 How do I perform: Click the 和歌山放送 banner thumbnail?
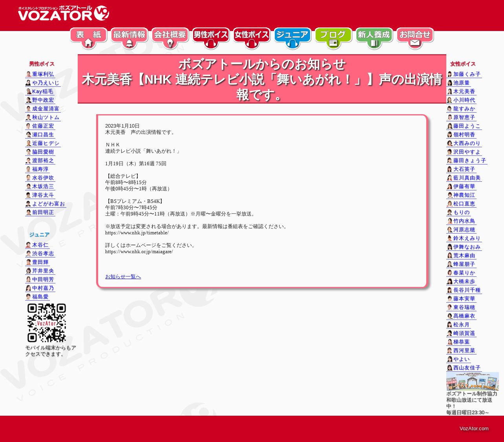[473, 381]
